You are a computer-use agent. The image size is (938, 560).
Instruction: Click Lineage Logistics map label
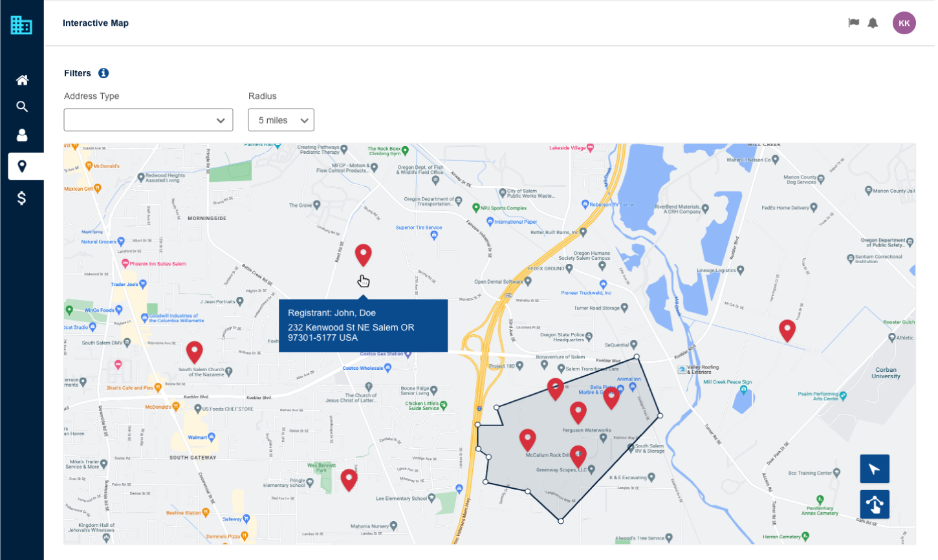coord(716,270)
